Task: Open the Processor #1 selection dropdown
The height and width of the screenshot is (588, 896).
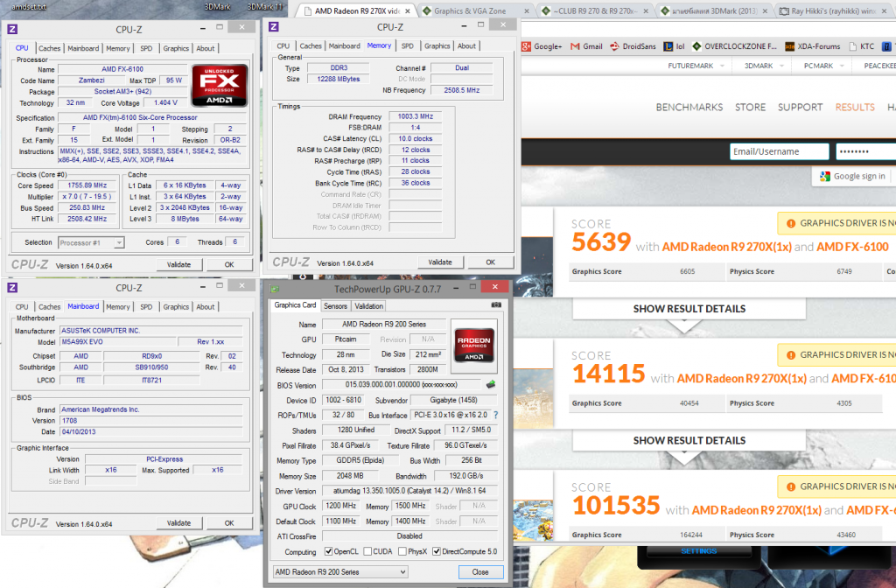Action: [x=91, y=243]
